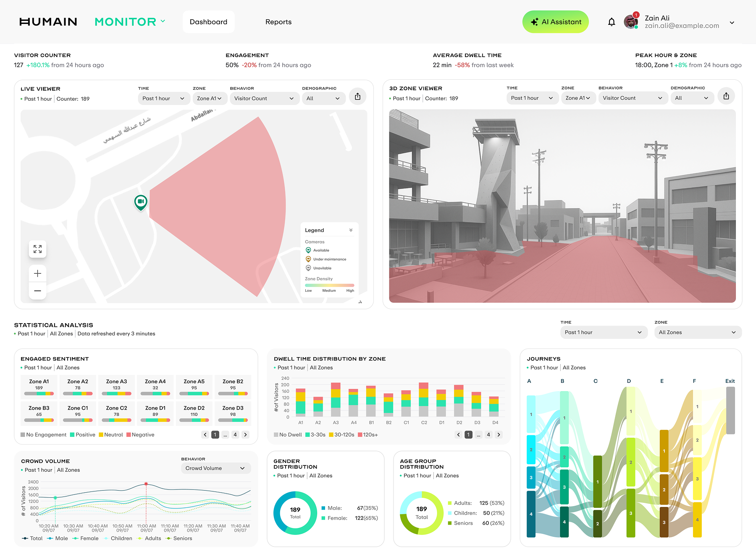Expand the live map using the fullscreen icon

coord(37,248)
